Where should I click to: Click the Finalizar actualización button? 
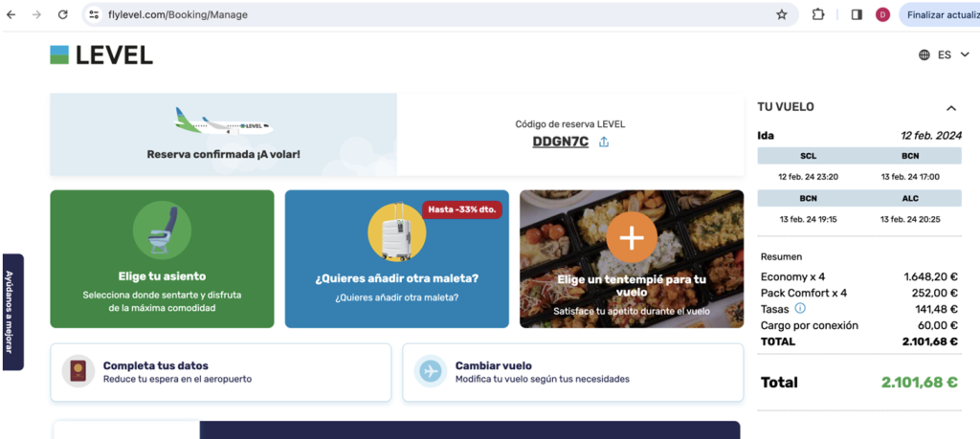point(940,15)
